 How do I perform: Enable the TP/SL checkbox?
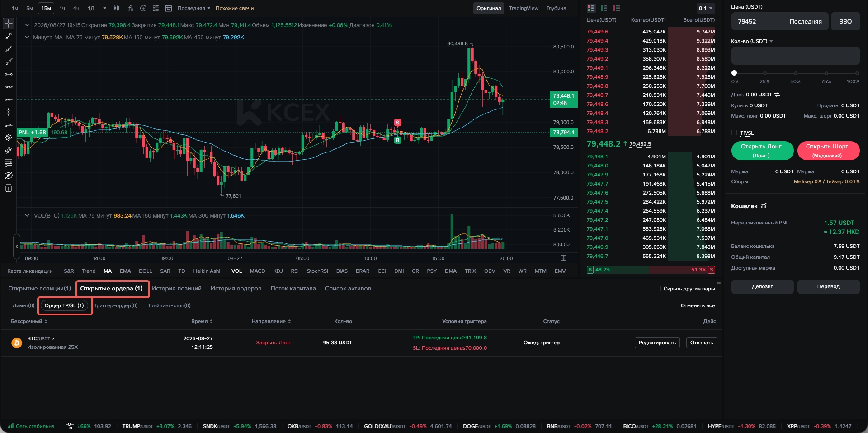tap(734, 133)
